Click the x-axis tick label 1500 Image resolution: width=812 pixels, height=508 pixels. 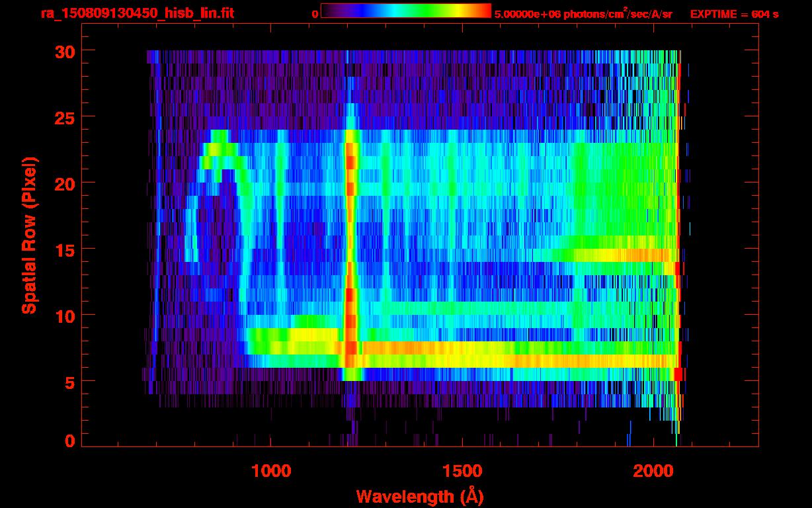point(462,471)
